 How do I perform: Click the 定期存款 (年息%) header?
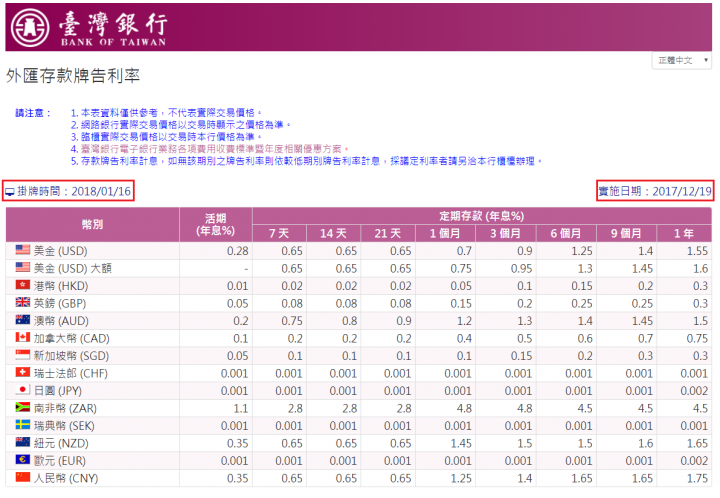pos(482,215)
